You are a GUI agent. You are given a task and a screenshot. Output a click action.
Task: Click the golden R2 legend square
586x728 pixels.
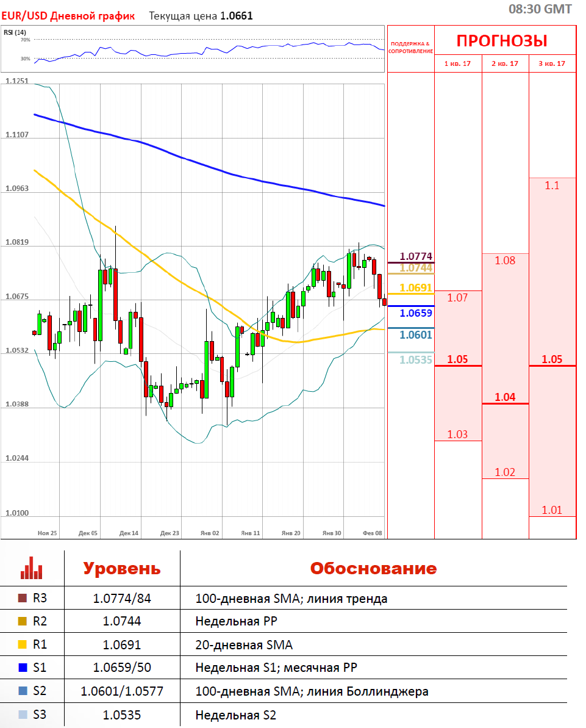point(23,621)
